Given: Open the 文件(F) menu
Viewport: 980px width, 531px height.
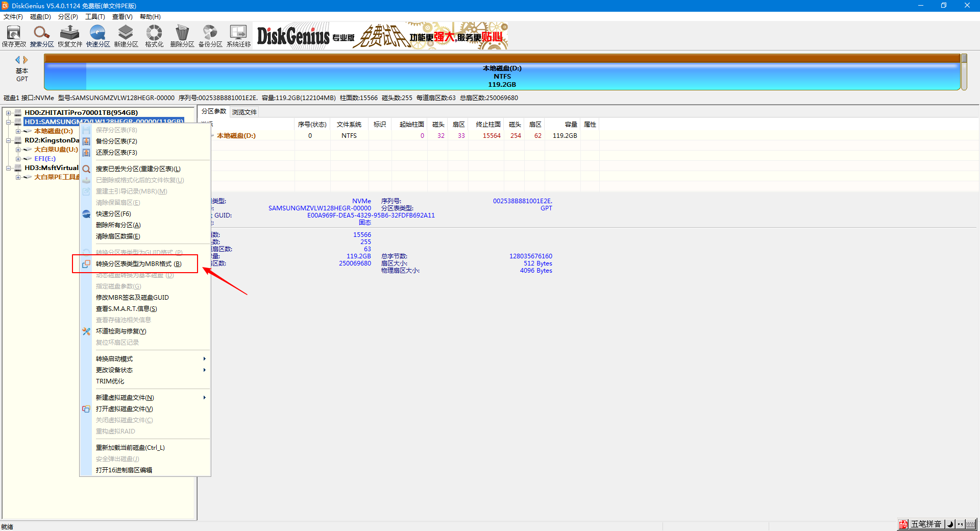Looking at the screenshot, I should pyautogui.click(x=13, y=17).
